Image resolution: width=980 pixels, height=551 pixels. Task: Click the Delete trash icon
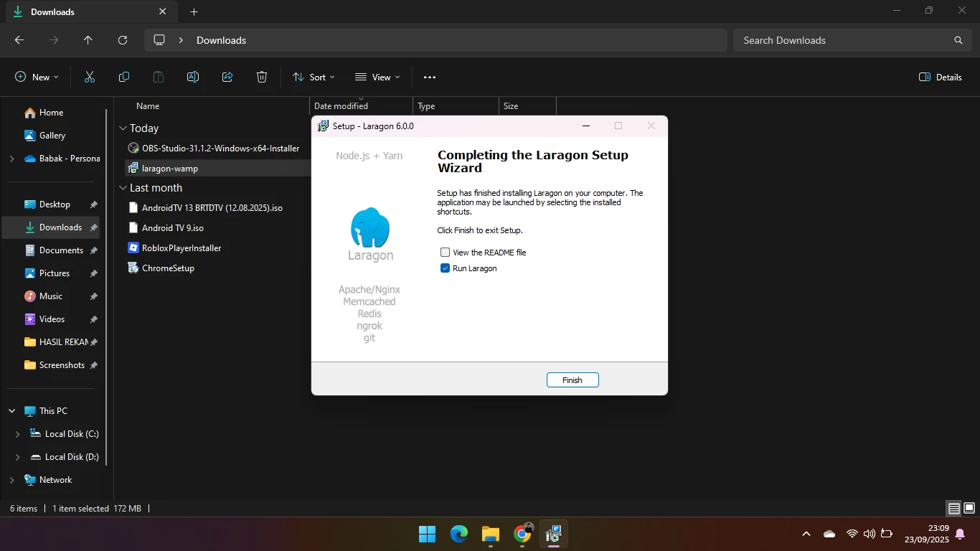click(x=262, y=77)
